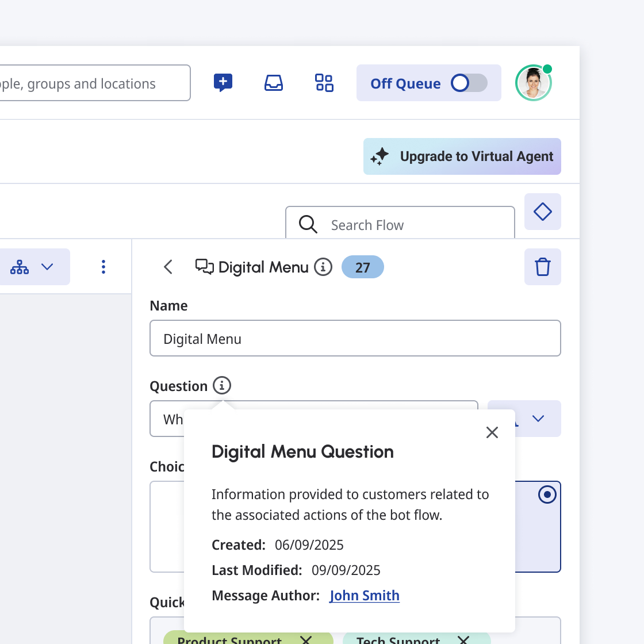Image resolution: width=644 pixels, height=644 pixels.
Task: Go back using the left chevron arrow
Action: point(168,267)
